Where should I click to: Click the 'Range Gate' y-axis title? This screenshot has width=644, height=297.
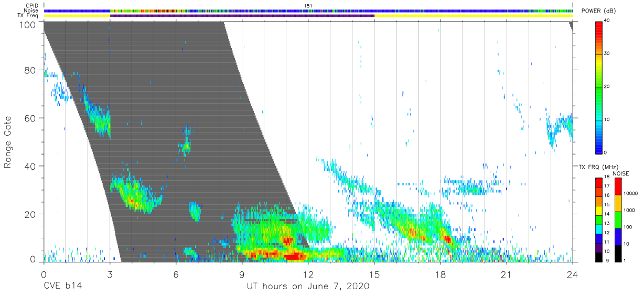coord(8,142)
